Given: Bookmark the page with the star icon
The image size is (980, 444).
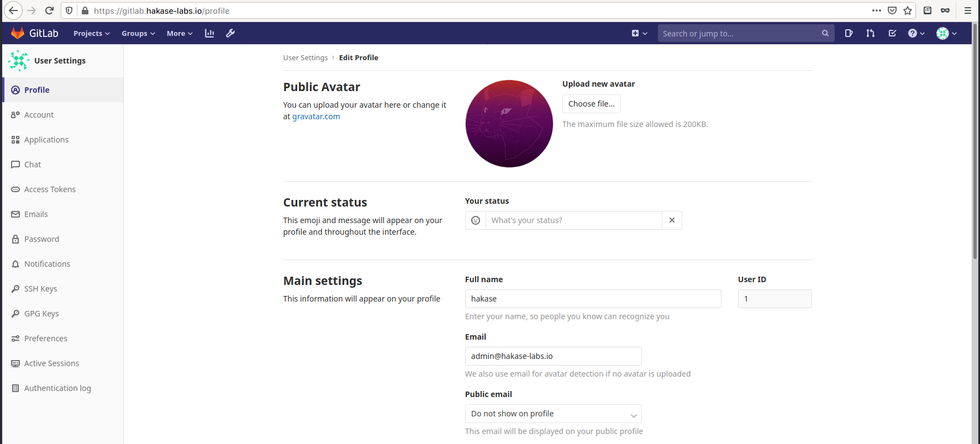Looking at the screenshot, I should [908, 10].
